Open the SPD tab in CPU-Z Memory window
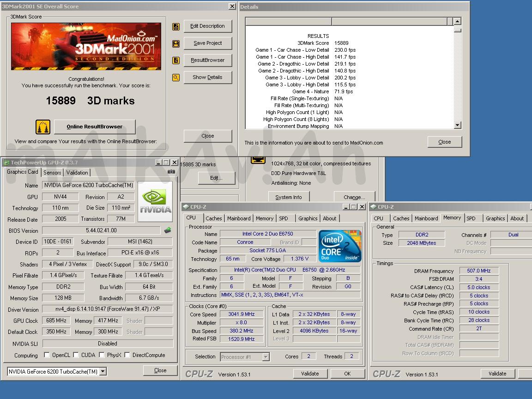Image resolution: width=532 pixels, height=399 pixels. [471, 218]
